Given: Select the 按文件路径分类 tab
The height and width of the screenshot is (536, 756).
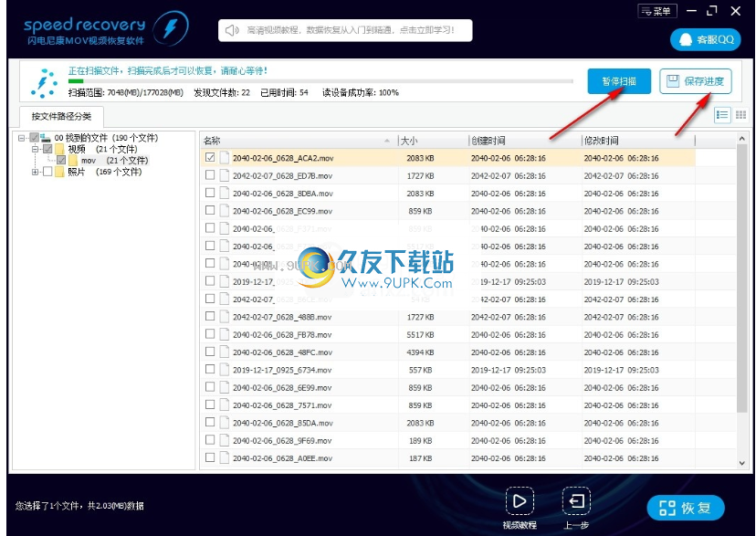Looking at the screenshot, I should click(61, 116).
